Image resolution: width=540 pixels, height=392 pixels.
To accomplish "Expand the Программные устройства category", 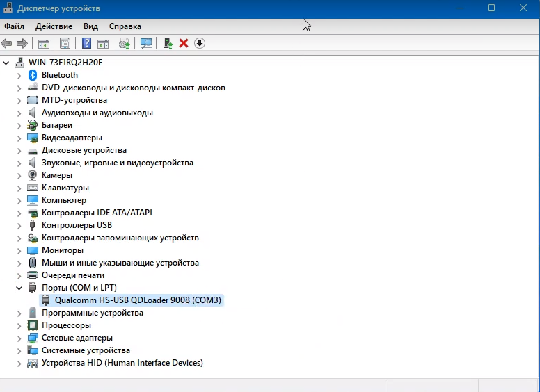I will click(x=19, y=313).
